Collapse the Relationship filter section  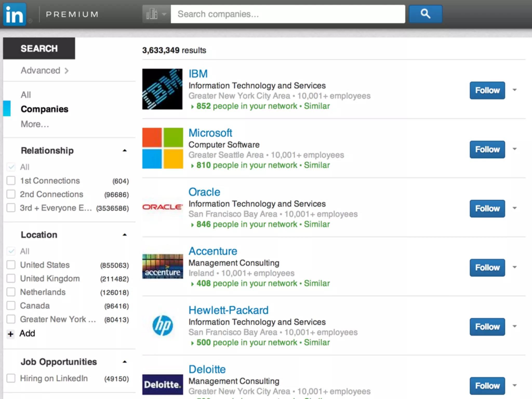coord(125,150)
